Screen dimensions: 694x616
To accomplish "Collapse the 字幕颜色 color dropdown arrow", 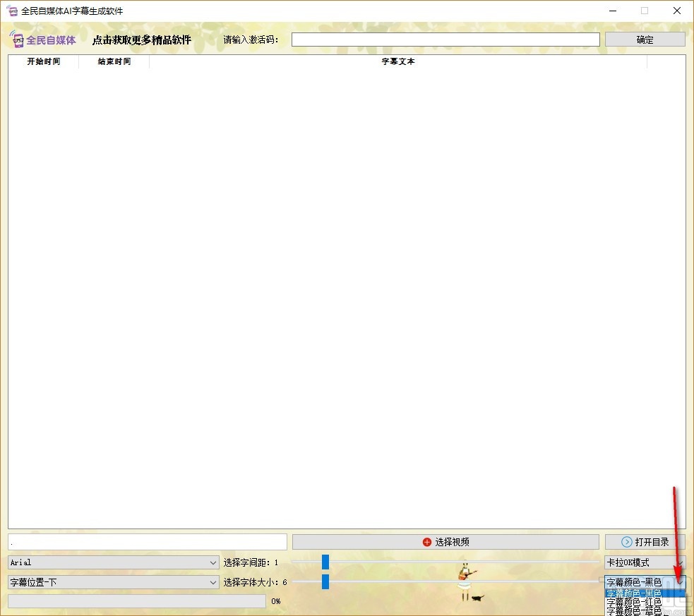I will coord(679,582).
